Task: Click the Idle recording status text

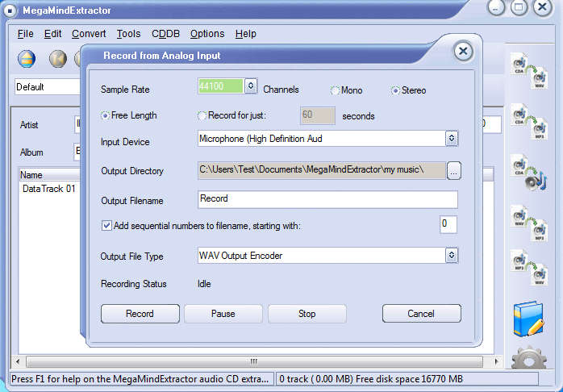Action: pyautogui.click(x=204, y=284)
